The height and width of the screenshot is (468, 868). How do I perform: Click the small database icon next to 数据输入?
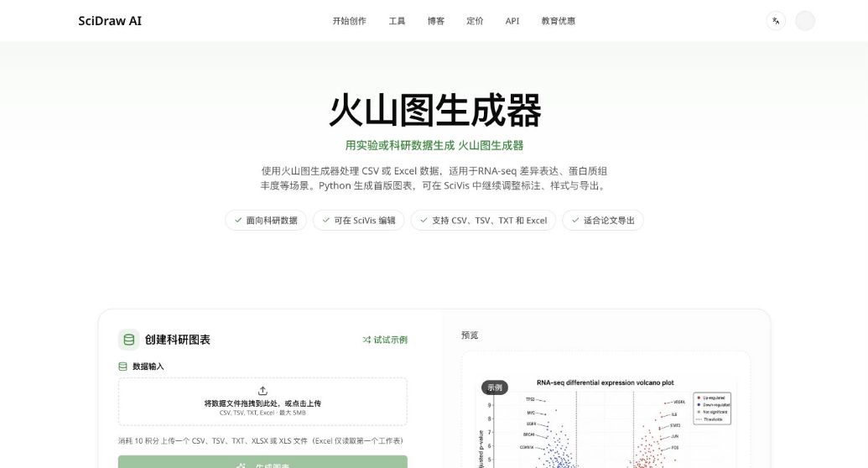tap(123, 367)
